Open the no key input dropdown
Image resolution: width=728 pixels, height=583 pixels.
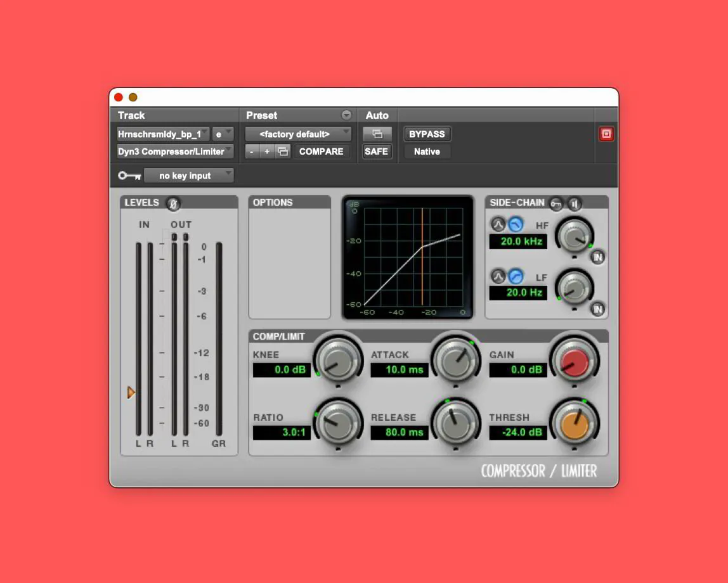point(188,176)
